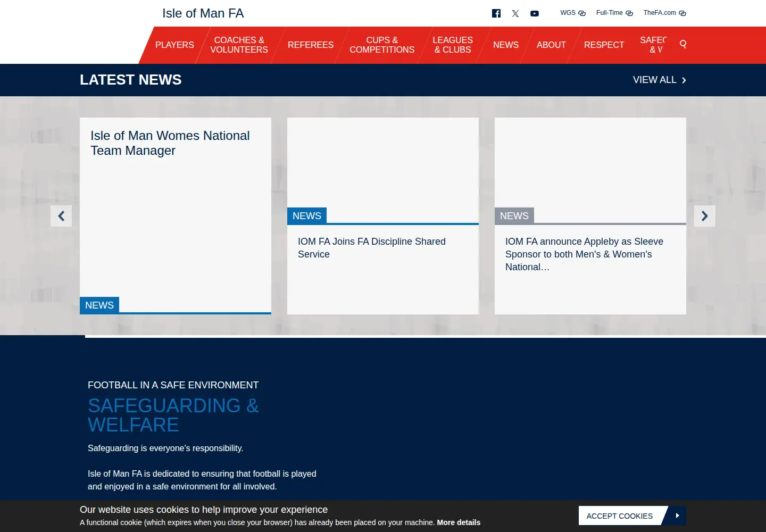Open the X (Twitter) social icon

click(x=515, y=13)
